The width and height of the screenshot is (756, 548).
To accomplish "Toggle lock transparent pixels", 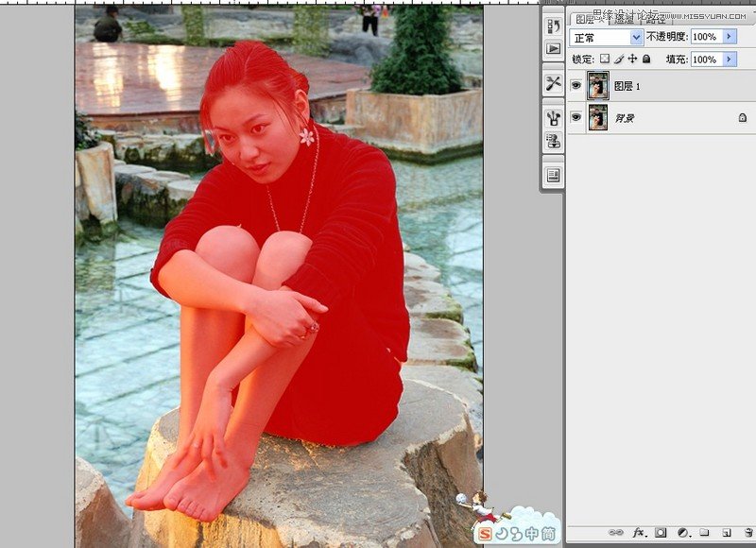I will tap(605, 59).
